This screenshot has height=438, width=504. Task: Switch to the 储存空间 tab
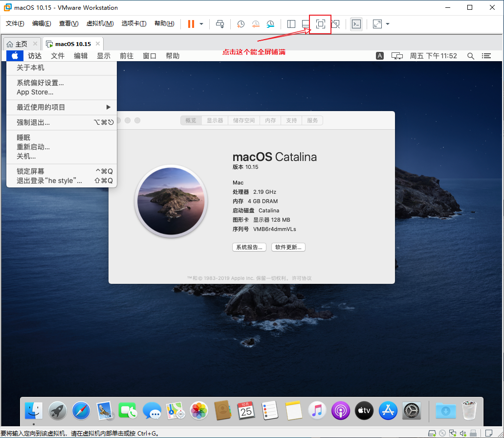pyautogui.click(x=244, y=120)
